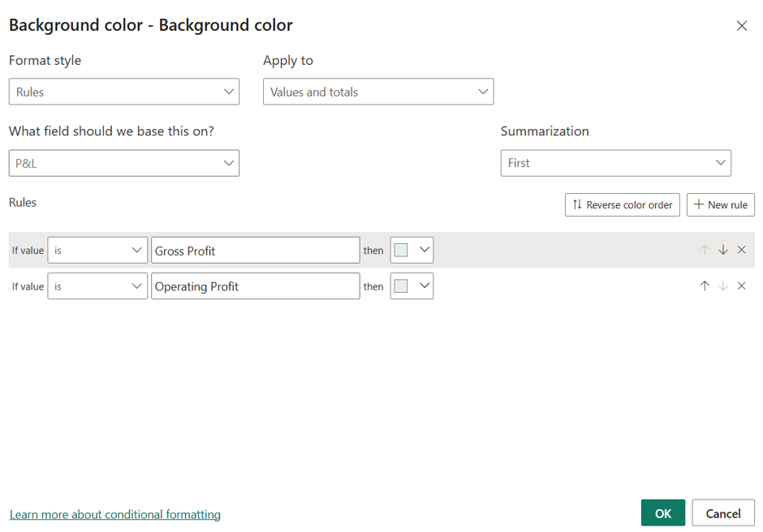This screenshot has height=532, width=763.
Task: Close the Background color dialog
Action: [x=741, y=26]
